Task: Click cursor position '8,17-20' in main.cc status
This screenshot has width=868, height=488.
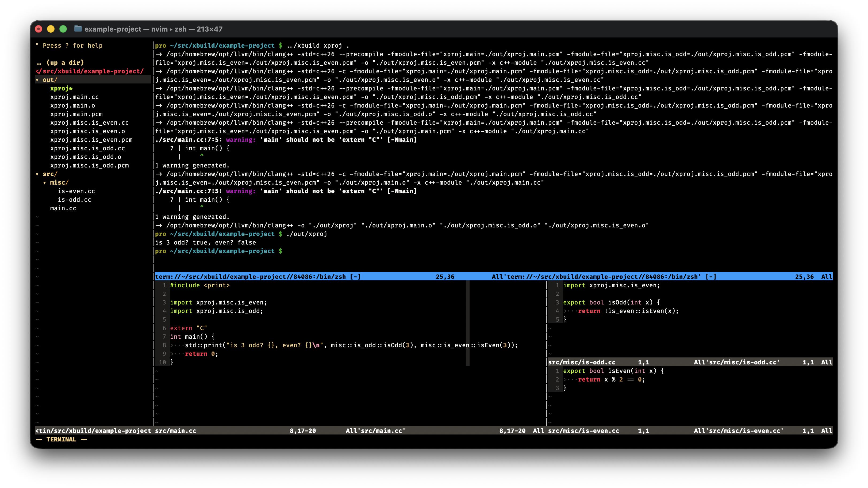Action: pyautogui.click(x=303, y=431)
